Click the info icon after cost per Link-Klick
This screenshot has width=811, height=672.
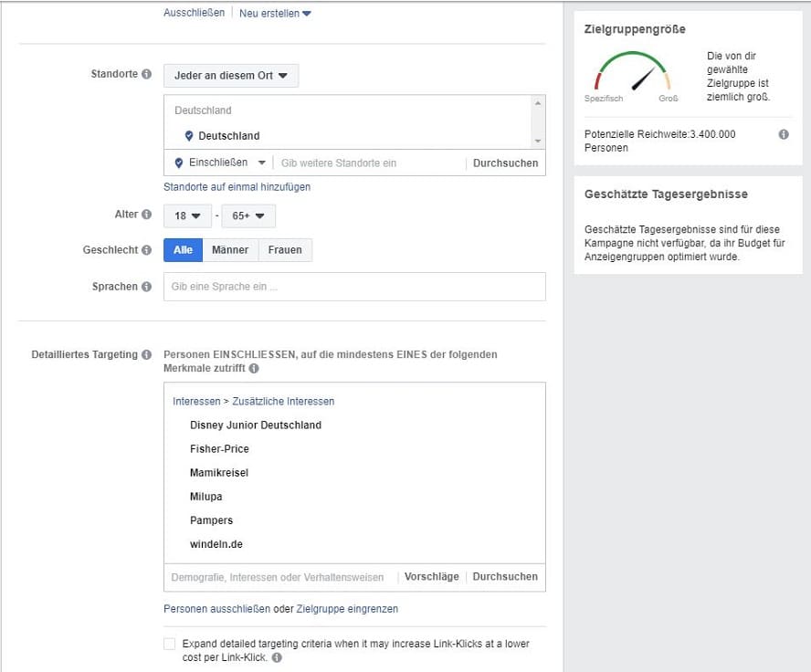278,657
